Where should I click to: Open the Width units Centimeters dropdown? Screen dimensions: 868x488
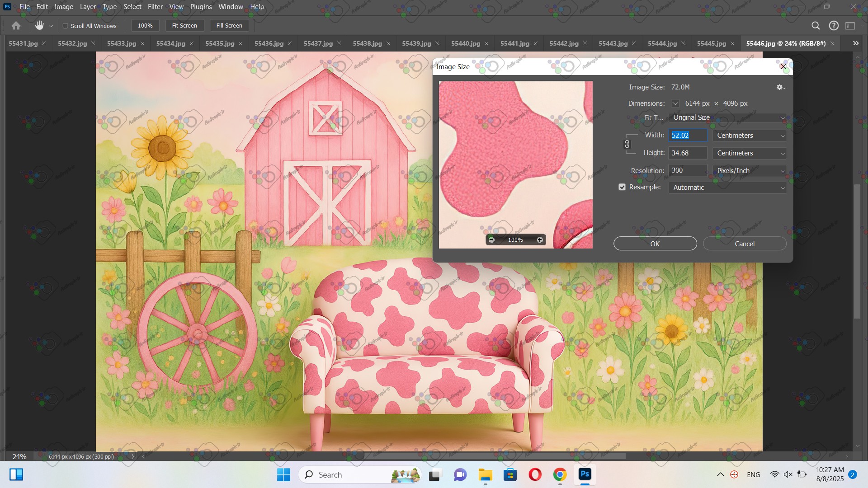pos(749,136)
